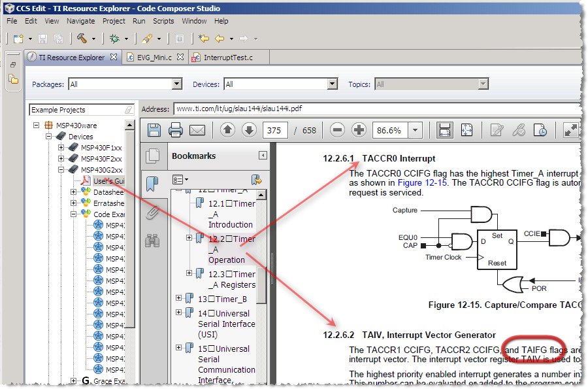Click the project tree scrollbar up arrow
The height and width of the screenshot is (389, 588).
point(130,125)
